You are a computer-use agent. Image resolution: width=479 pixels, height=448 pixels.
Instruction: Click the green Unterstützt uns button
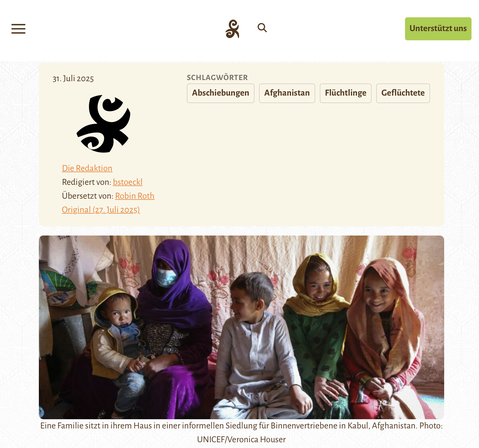pyautogui.click(x=438, y=29)
